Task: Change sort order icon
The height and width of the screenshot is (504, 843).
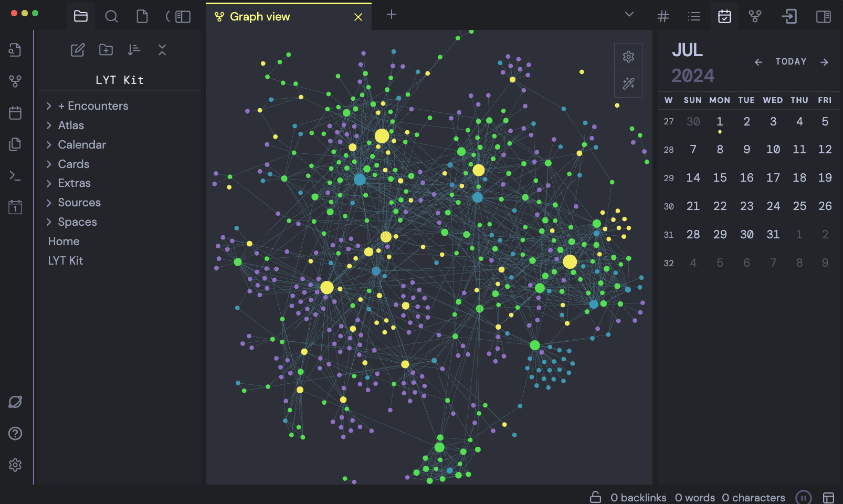Action: (134, 50)
